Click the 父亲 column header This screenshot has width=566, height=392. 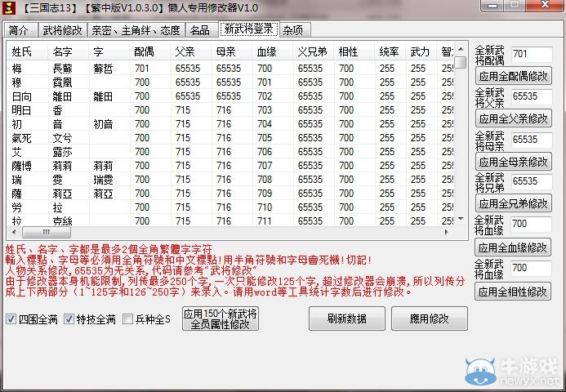click(x=191, y=51)
